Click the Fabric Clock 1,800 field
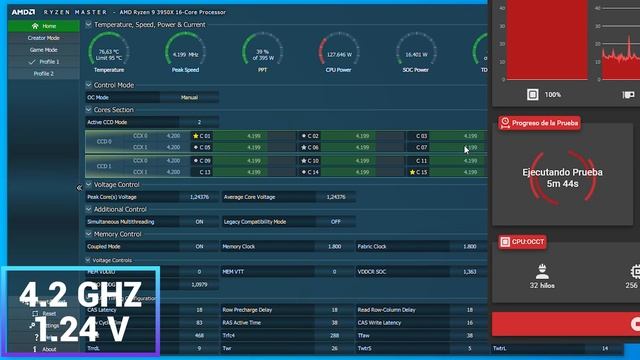The image size is (640, 360). (469, 247)
